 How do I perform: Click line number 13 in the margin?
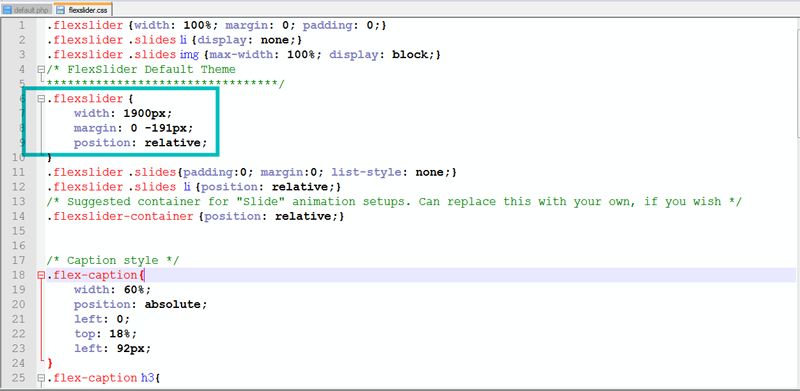pos(18,202)
